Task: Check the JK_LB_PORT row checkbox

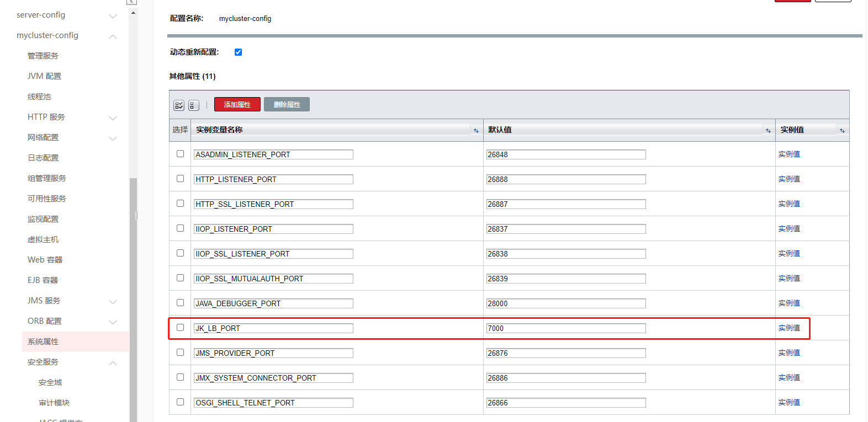Action: pyautogui.click(x=180, y=328)
